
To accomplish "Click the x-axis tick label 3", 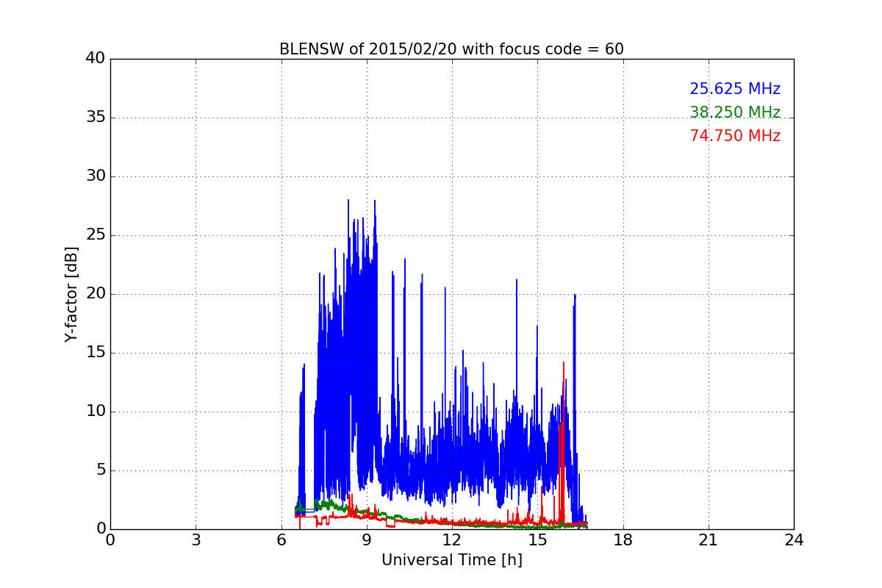I will (196, 540).
